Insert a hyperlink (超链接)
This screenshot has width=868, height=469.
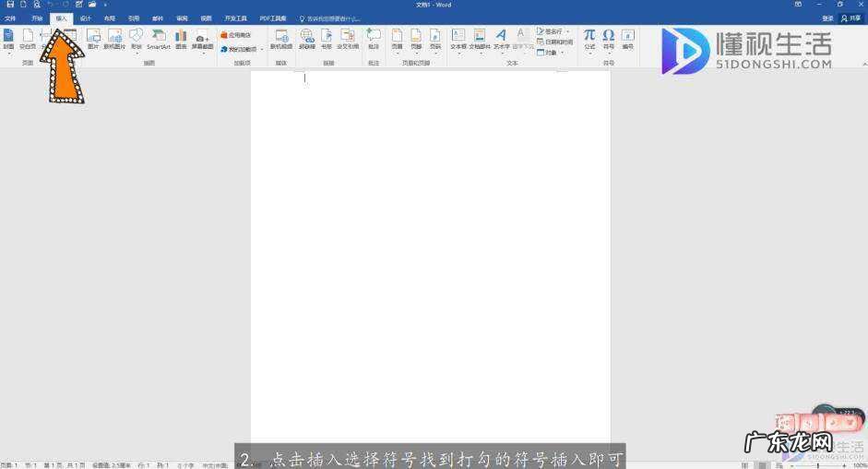[x=307, y=40]
